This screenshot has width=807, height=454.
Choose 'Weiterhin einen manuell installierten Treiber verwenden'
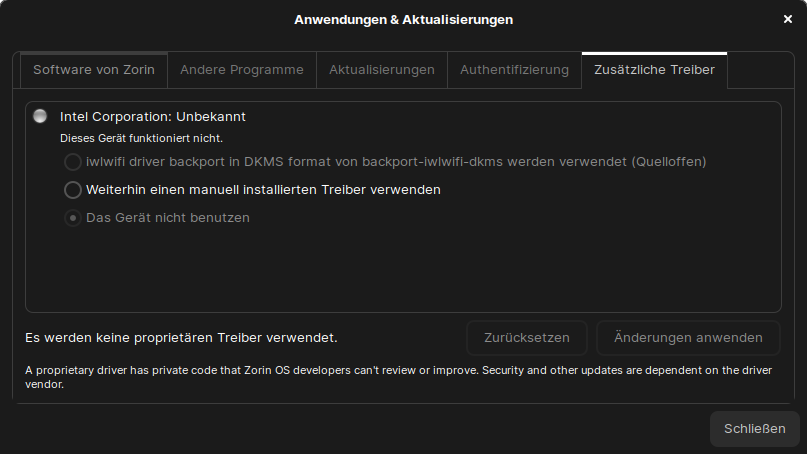tap(73, 189)
